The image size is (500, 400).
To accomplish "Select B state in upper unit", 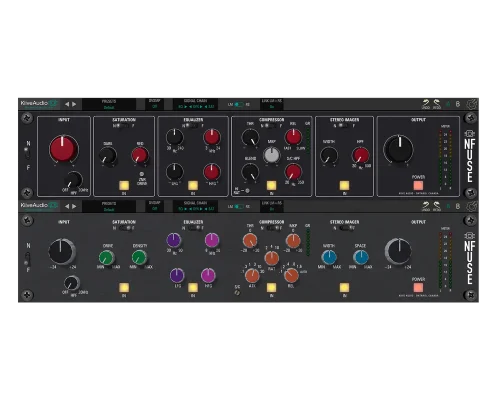I will [x=458, y=104].
